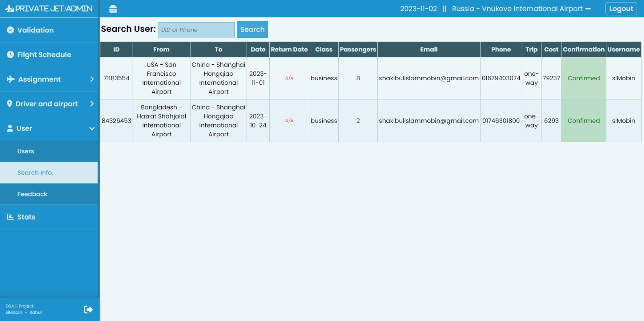The width and height of the screenshot is (644, 321).
Task: Click the Return Date column header
Action: point(289,50)
